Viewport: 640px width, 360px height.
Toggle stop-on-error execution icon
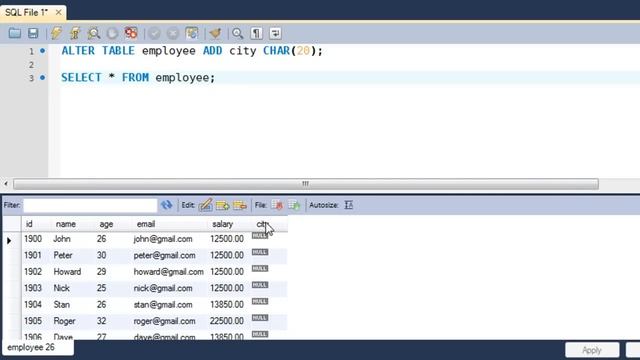point(131,33)
